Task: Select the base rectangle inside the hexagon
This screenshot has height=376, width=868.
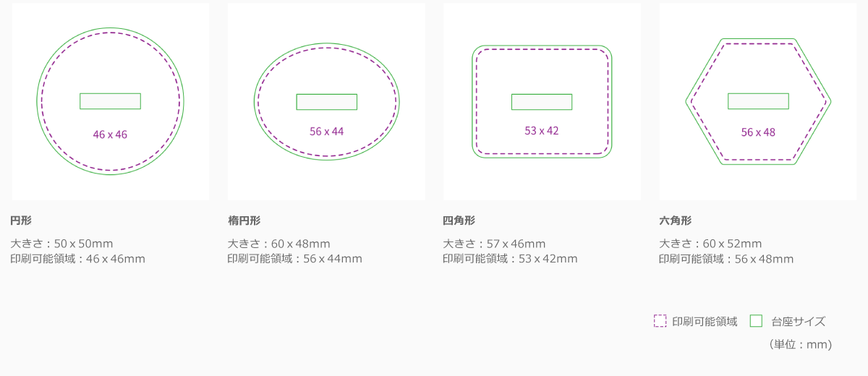Action: pos(758,101)
